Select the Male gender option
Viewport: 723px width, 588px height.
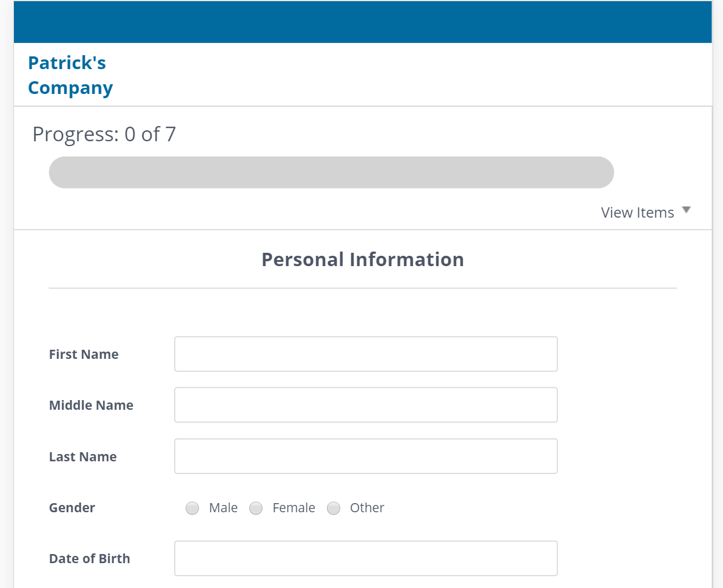click(192, 508)
